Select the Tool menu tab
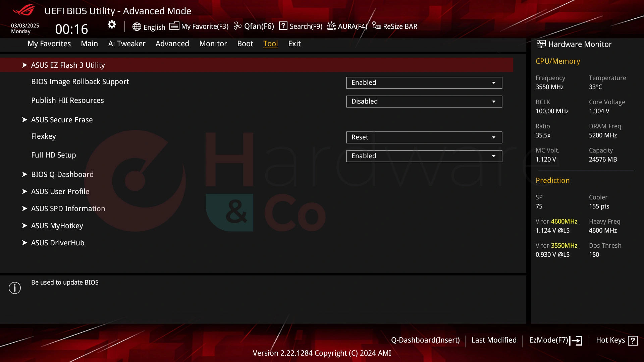The image size is (644, 362). [x=271, y=43]
